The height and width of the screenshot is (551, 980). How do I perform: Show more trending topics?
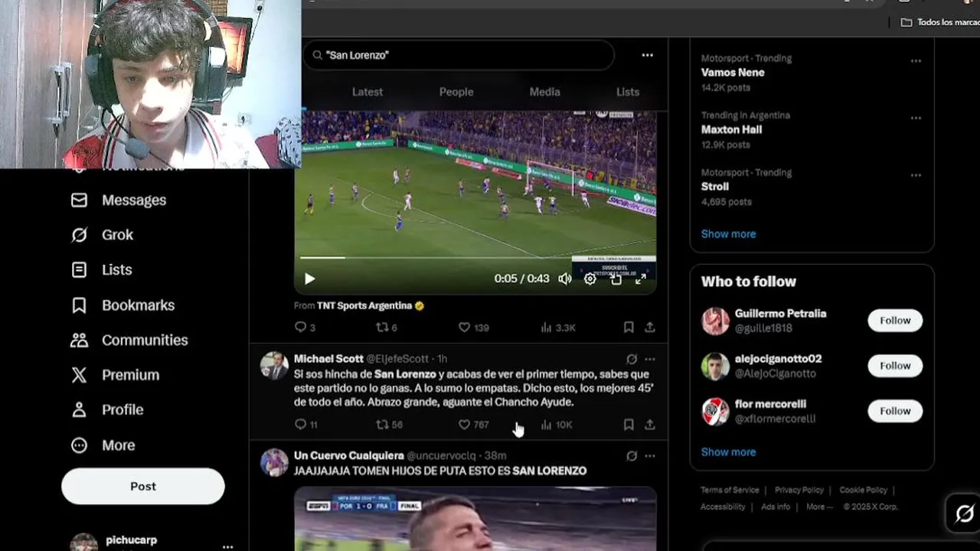(x=728, y=234)
